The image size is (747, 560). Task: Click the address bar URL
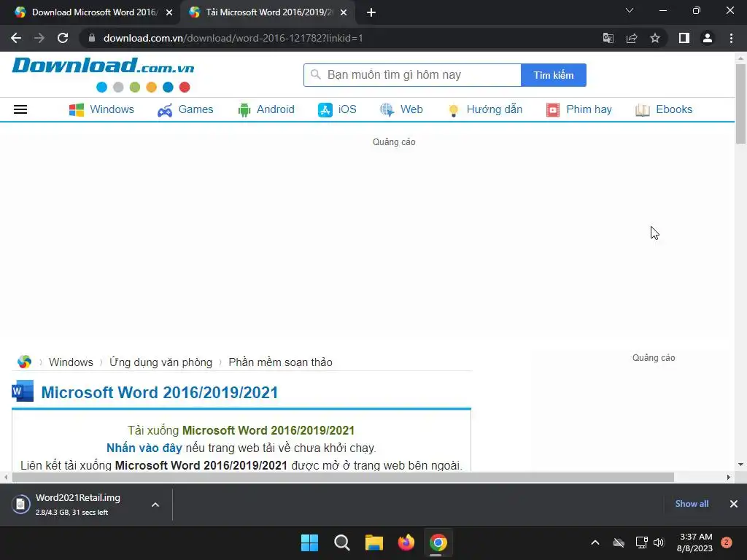point(233,38)
